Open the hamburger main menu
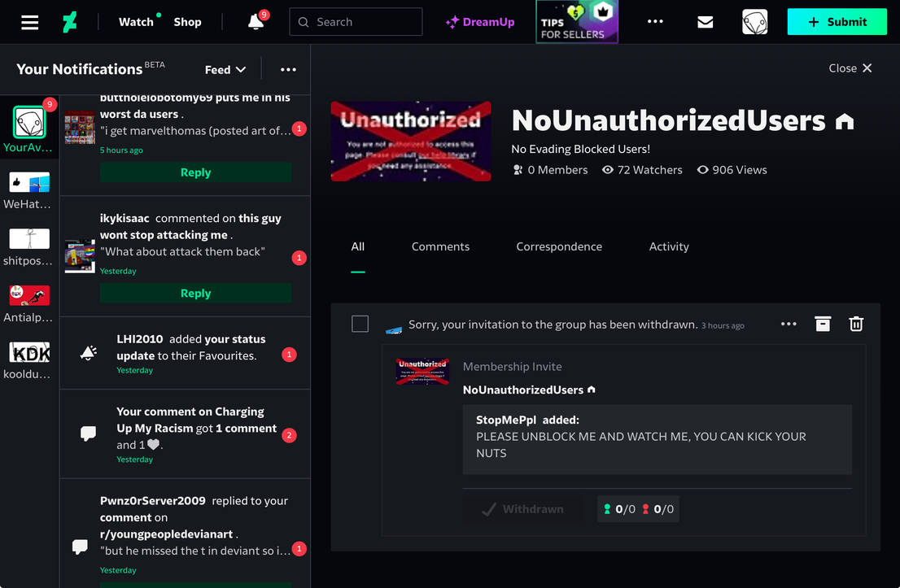900x588 pixels. tap(30, 22)
